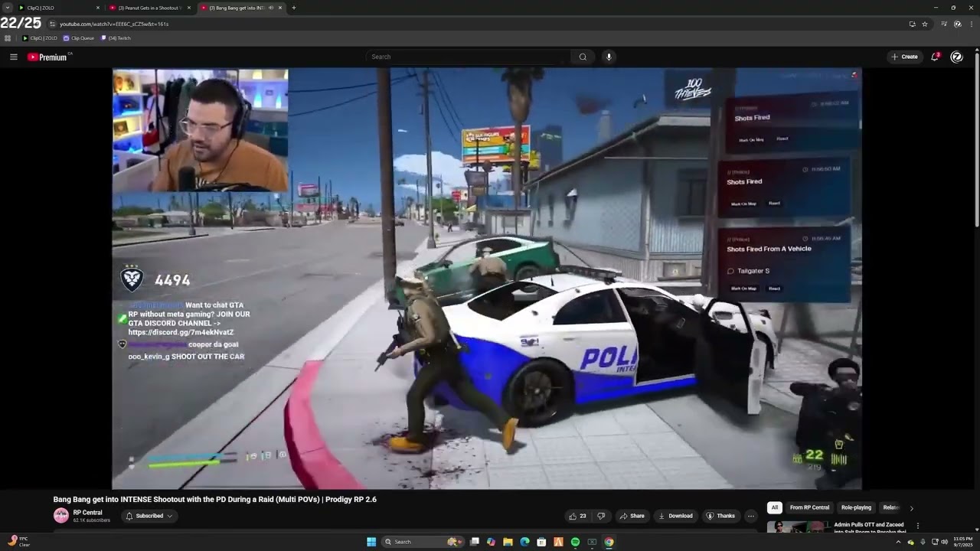The height and width of the screenshot is (551, 980).
Task: Open the tab search dropdown arrow
Action: (7, 8)
